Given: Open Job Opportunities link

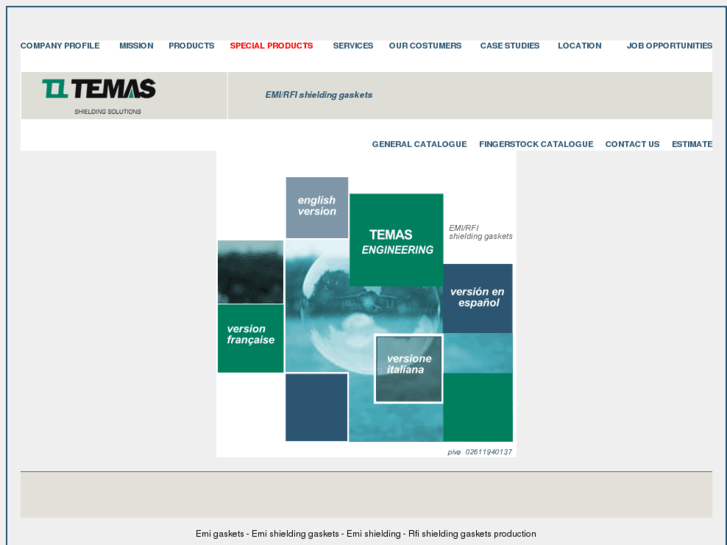Looking at the screenshot, I should click(670, 45).
